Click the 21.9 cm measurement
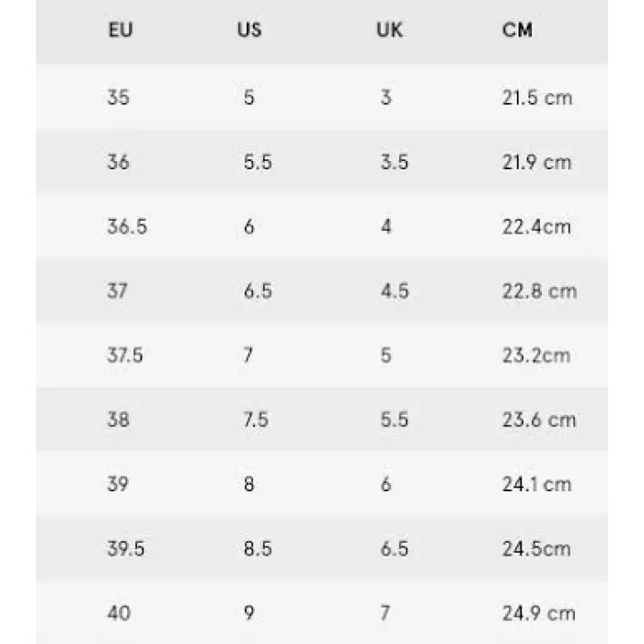This screenshot has width=644, height=644. [537, 162]
